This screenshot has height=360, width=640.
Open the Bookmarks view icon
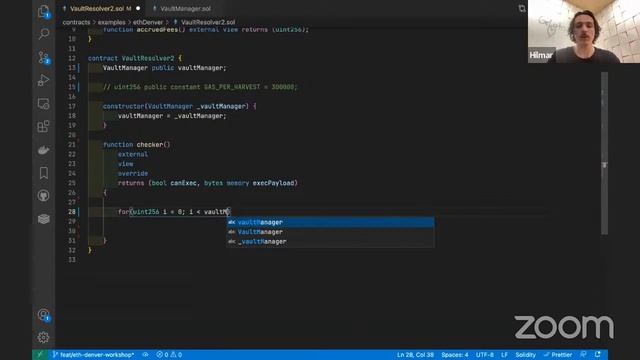click(44, 173)
